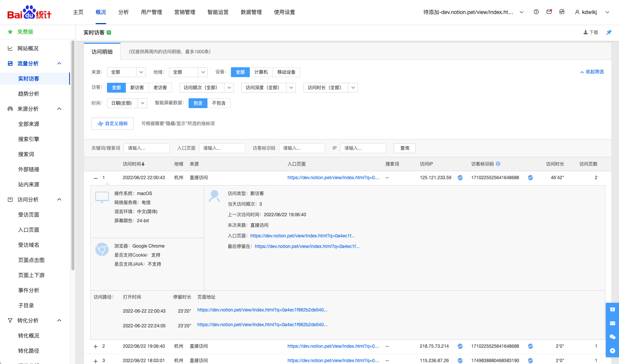Expand visitor row 3 details
Viewport: 619px width, 364px height.
pyautogui.click(x=96, y=361)
